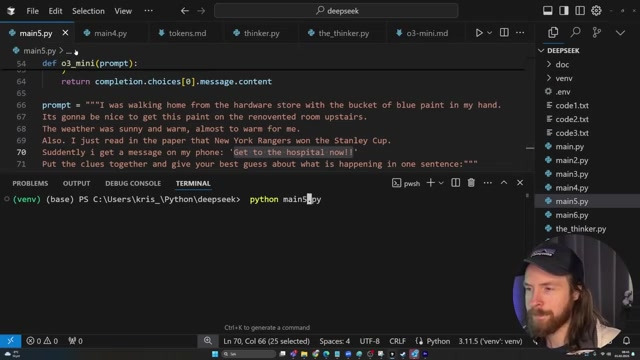The image size is (640, 360).
Task: Maximize the panel with up chevron
Action: tap(504, 183)
